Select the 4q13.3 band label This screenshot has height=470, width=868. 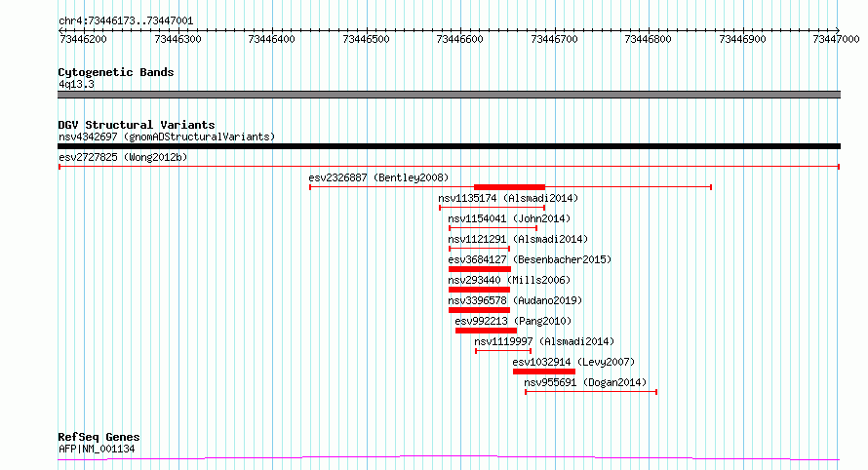76,85
